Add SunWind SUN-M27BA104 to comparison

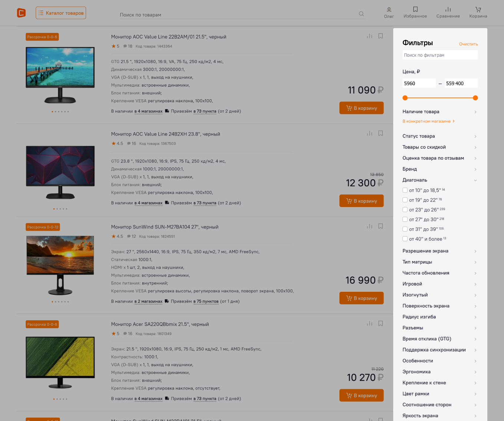(369, 226)
